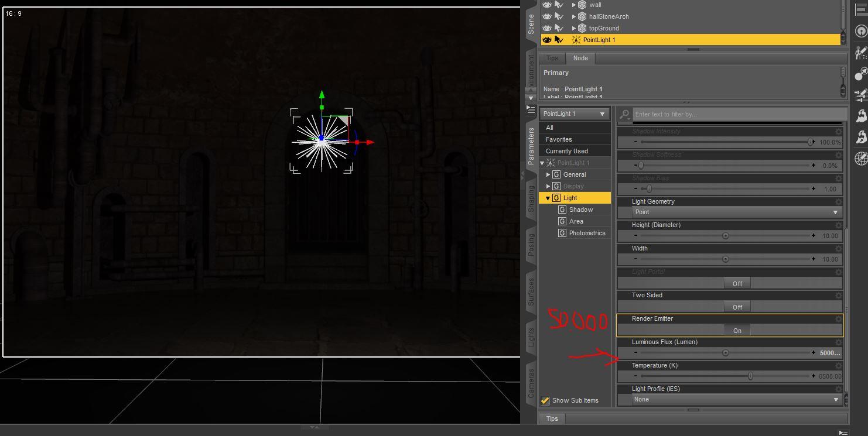The image size is (868, 436).
Task: Click the status bar options icon at bottom right
Action: 843,432
